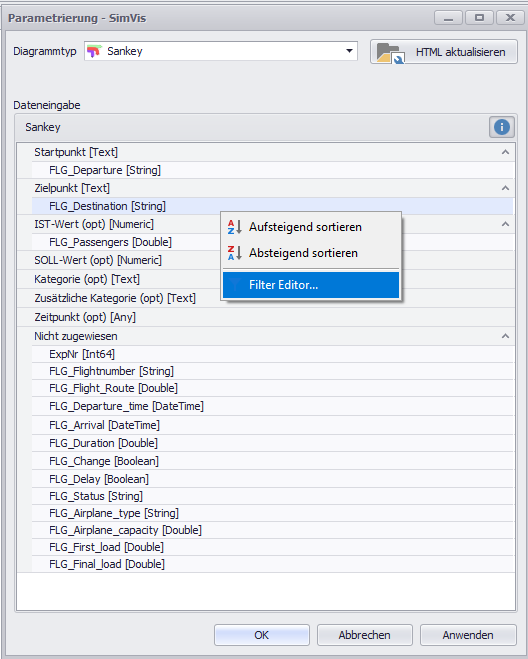528x659 pixels.
Task: Collapse the Startpunkt [Text] group
Action: 505,152
